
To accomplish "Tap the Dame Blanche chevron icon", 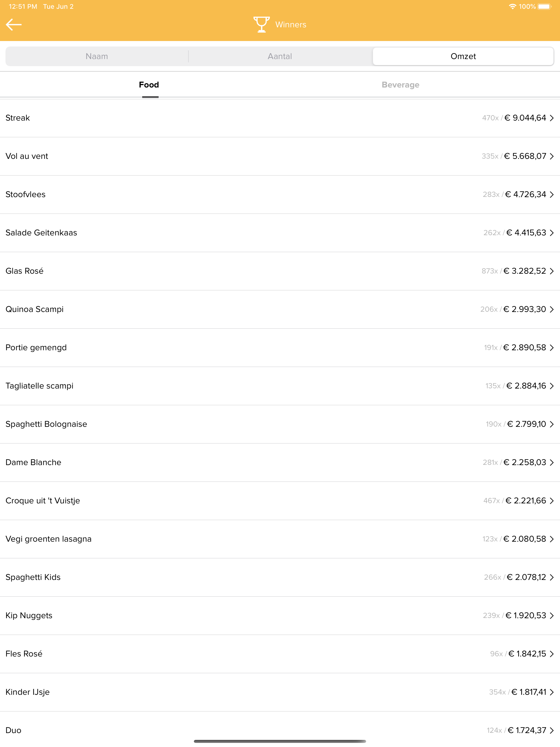I will (552, 462).
